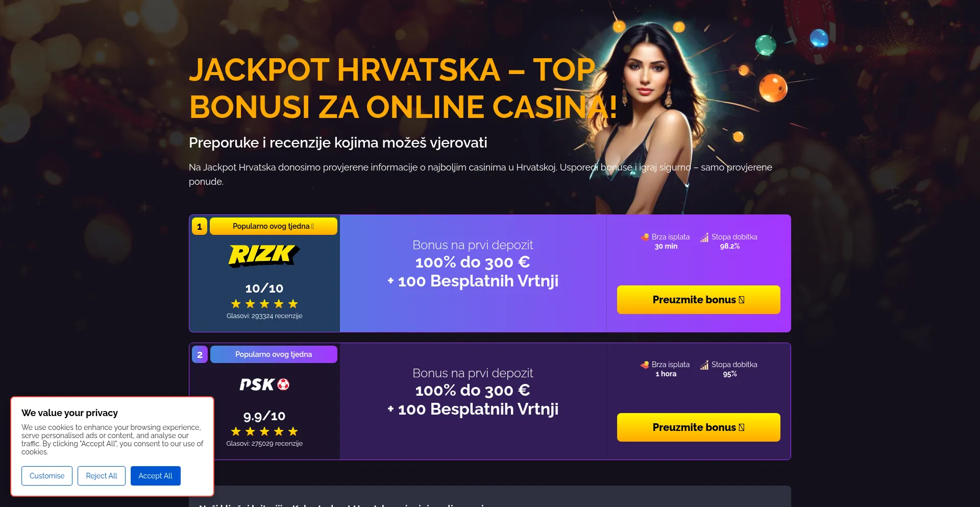Viewport: 980px width, 507px height.
Task: Click the Brza isplata icon in RIZK card
Action: pyautogui.click(x=645, y=237)
